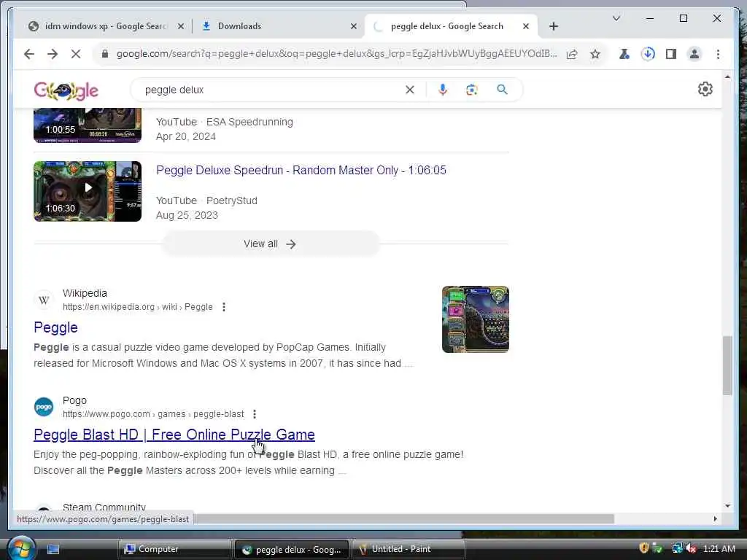The image size is (747, 560).
Task: Start a voice search with the microphone
Action: 443,90
